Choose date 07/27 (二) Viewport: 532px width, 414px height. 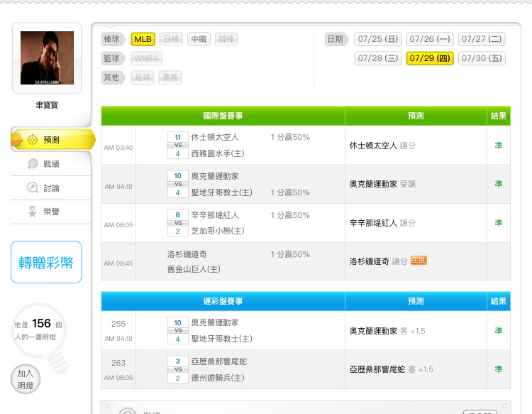(482, 39)
